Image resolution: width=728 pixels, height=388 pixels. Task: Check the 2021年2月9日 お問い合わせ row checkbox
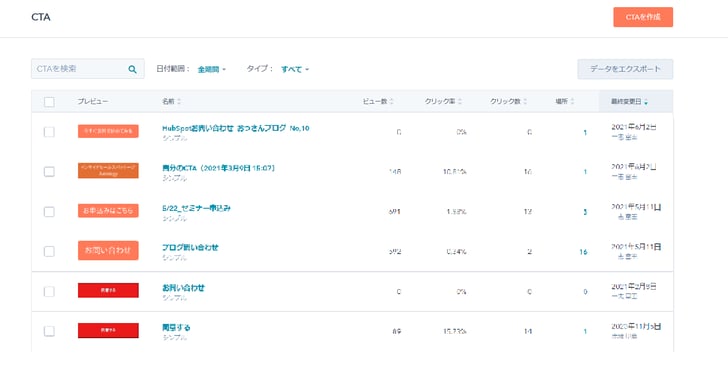tap(49, 291)
